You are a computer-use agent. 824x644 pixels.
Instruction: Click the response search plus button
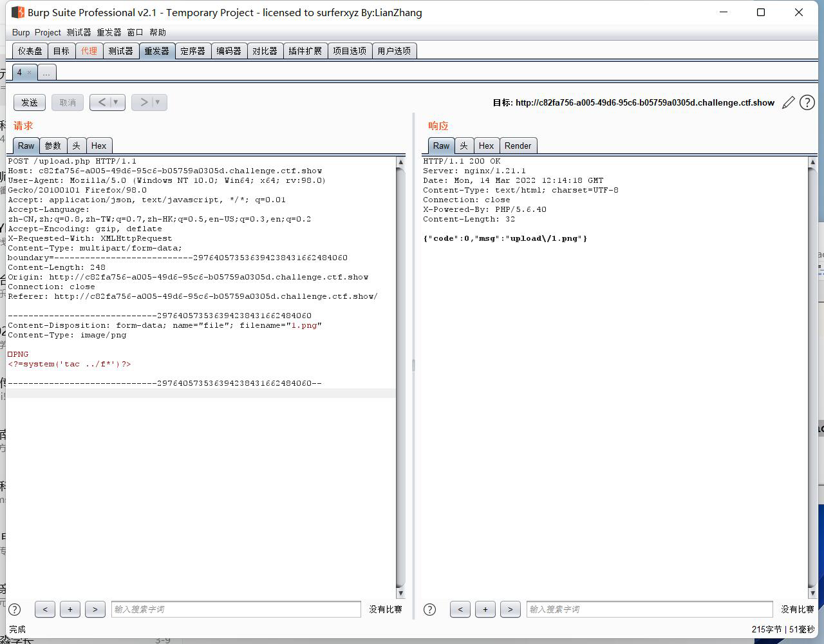485,609
